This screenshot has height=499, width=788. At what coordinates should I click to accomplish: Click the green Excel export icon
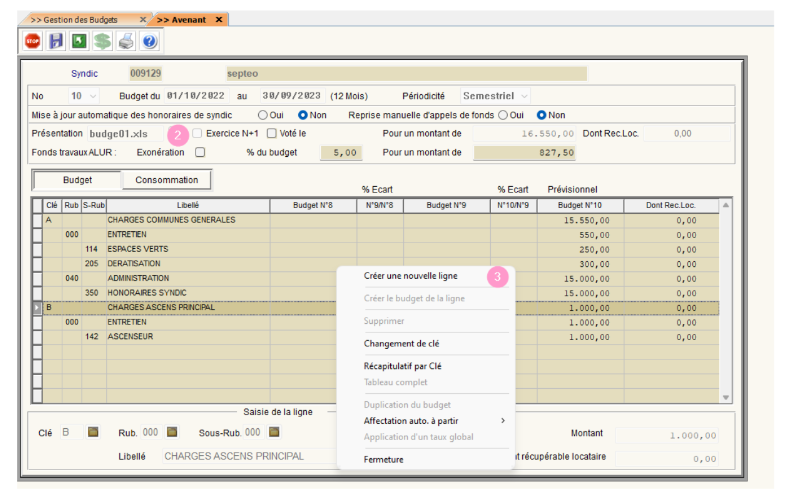pyautogui.click(x=79, y=41)
